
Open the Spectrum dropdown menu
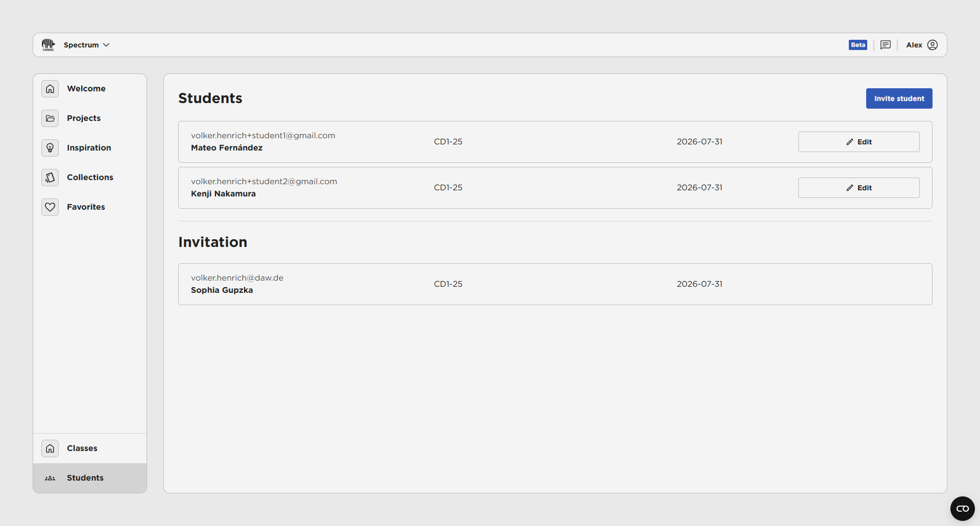click(86, 45)
